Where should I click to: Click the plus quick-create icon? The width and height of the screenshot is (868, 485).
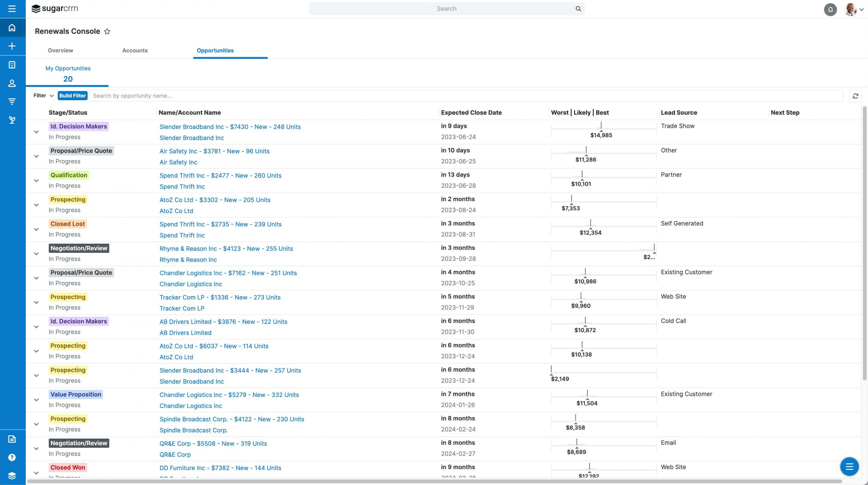point(12,46)
